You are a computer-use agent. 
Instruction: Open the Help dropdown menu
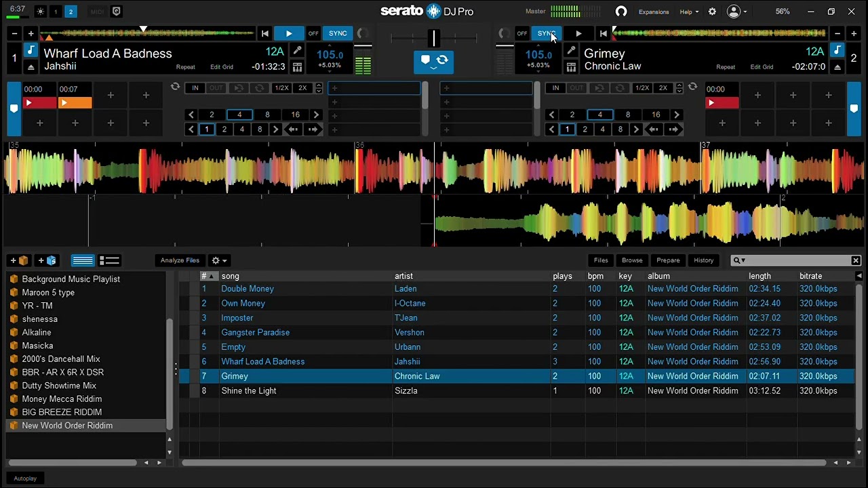[689, 12]
